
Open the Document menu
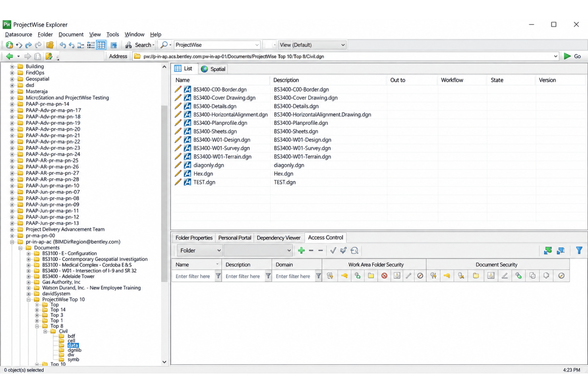[x=71, y=35]
